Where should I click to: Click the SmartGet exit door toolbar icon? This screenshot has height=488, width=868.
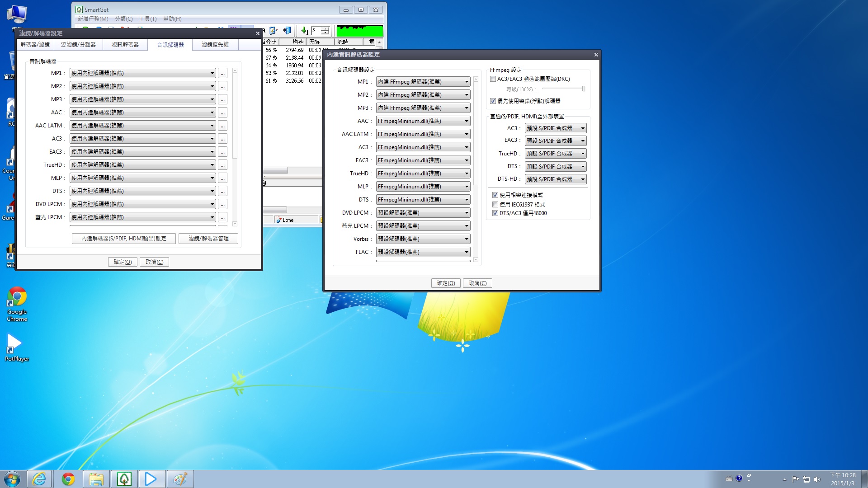[x=287, y=31]
